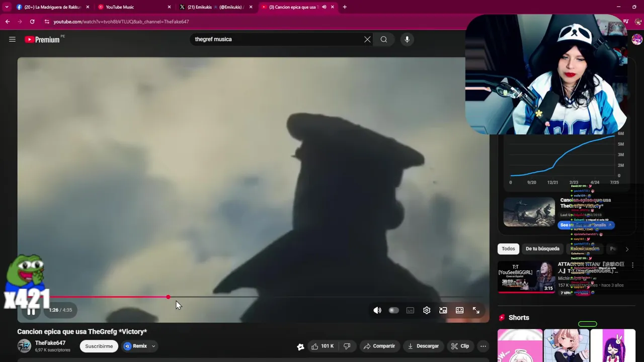Dislike the video
This screenshot has height=362, width=644.
click(x=347, y=346)
